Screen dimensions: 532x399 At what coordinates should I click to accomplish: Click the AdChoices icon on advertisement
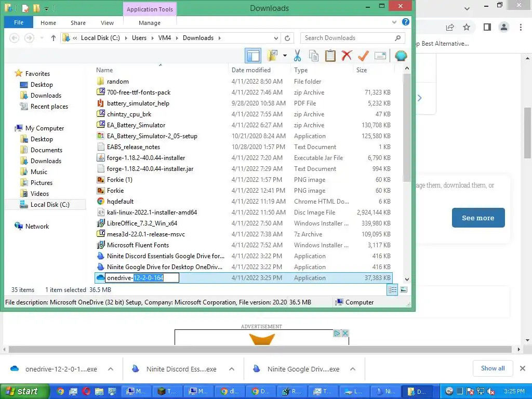tap(337, 333)
